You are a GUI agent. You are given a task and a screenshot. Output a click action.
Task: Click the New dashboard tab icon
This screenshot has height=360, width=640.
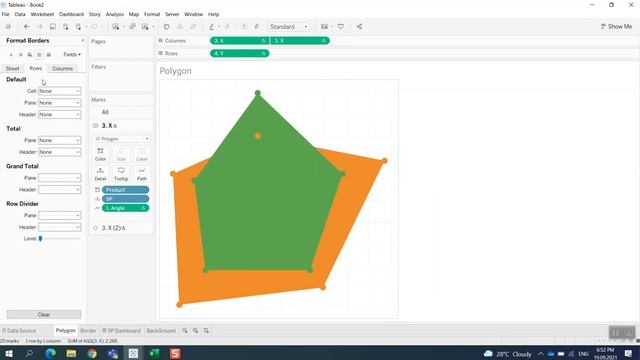pyautogui.click(x=196, y=331)
